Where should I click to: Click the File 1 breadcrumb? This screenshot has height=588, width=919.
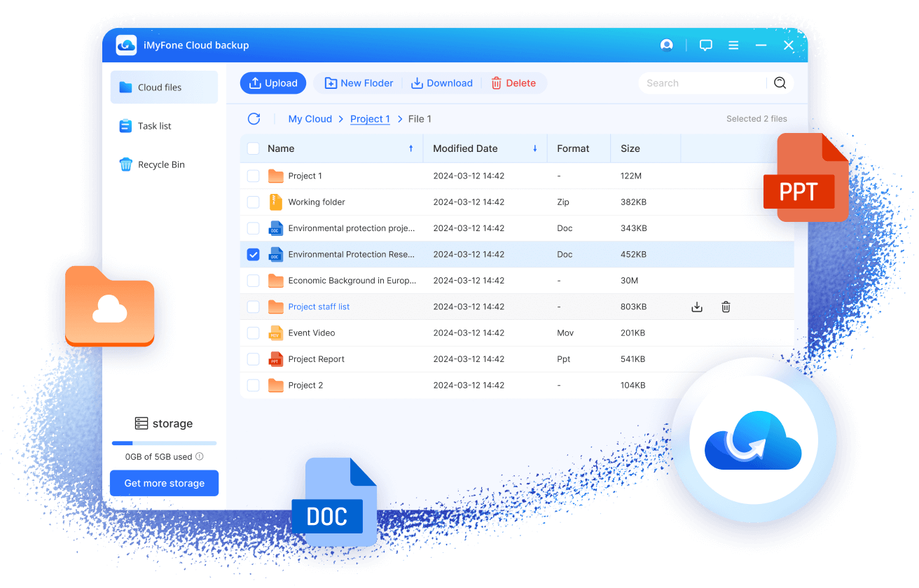tap(420, 119)
